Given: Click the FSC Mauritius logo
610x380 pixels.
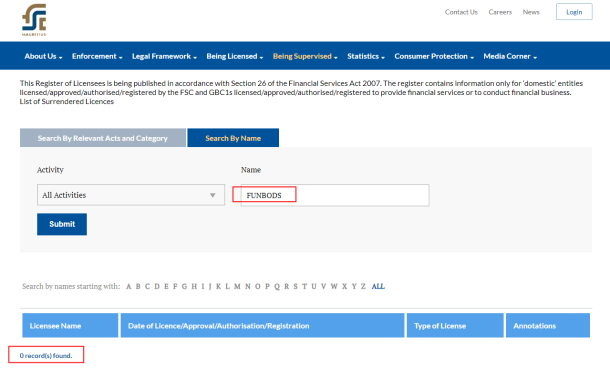Looking at the screenshot, I should coord(34,20).
